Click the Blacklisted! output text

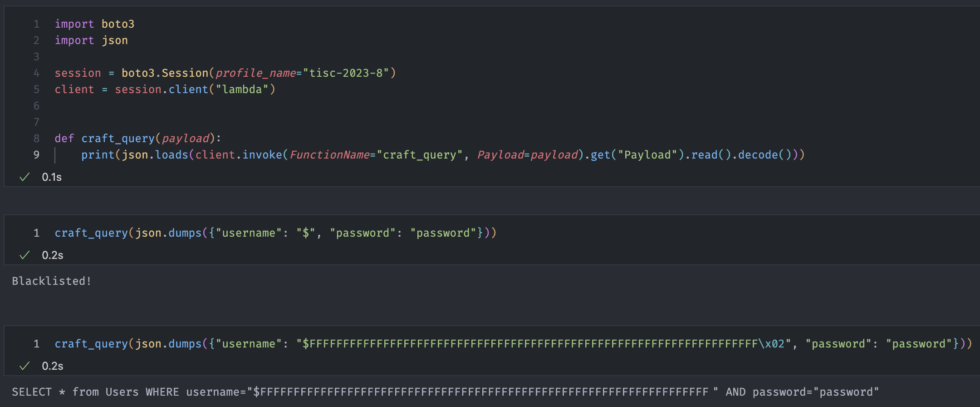point(52,281)
